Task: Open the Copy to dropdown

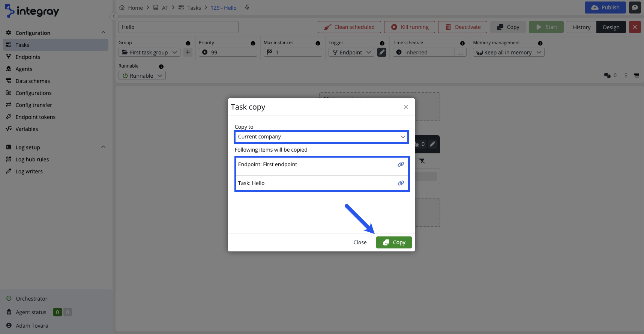Action: (321, 137)
